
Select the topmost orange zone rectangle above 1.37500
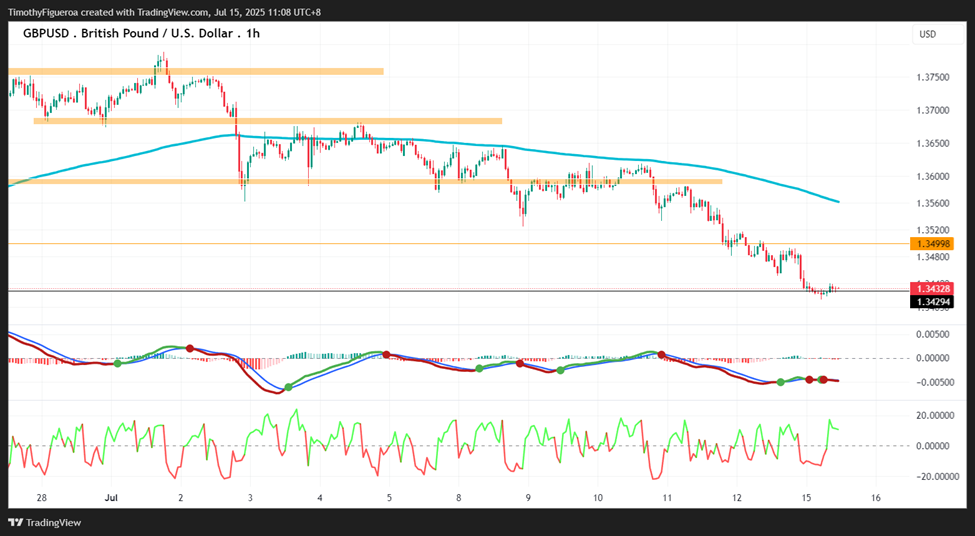coord(196,72)
